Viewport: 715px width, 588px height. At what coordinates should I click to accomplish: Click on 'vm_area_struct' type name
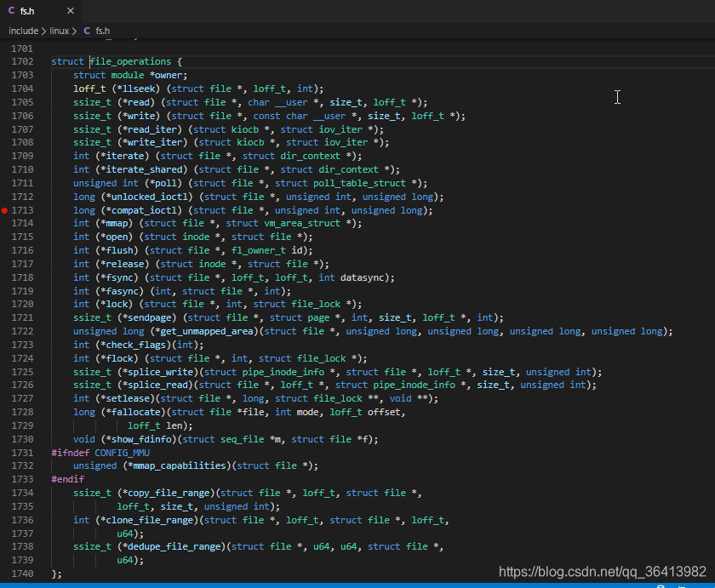click(x=302, y=223)
